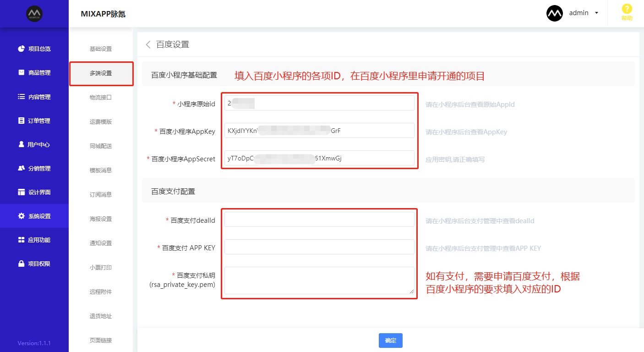
Task: Select 订阅消息 in the settings submenu
Action: pos(101,195)
